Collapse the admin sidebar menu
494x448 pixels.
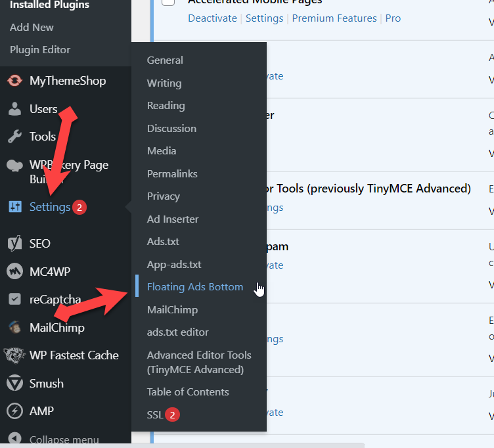(64, 439)
